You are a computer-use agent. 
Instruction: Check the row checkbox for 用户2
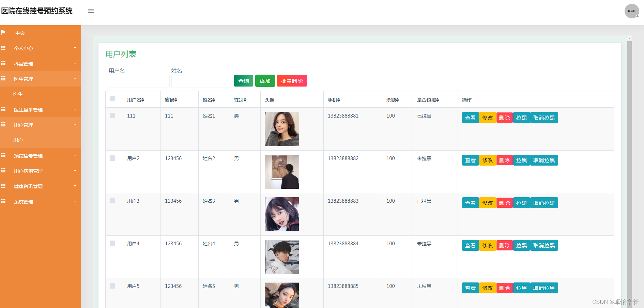(x=112, y=158)
